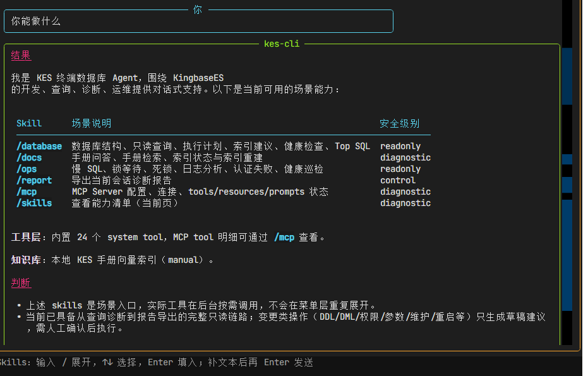Click the 慢 SQL、锁等待 description
Screen dimensions: 588x376
coord(197,169)
